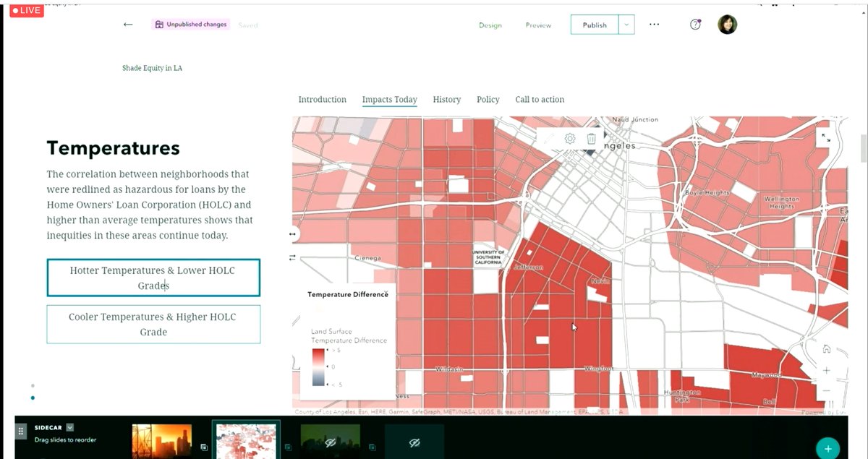868x459 pixels.
Task: Add a new slide with plus button
Action: click(827, 448)
